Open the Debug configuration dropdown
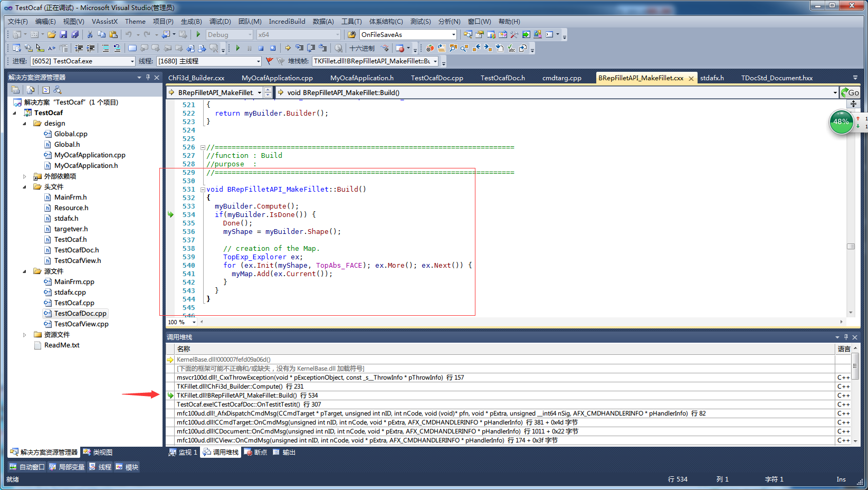This screenshot has height=490, width=868. click(x=250, y=35)
